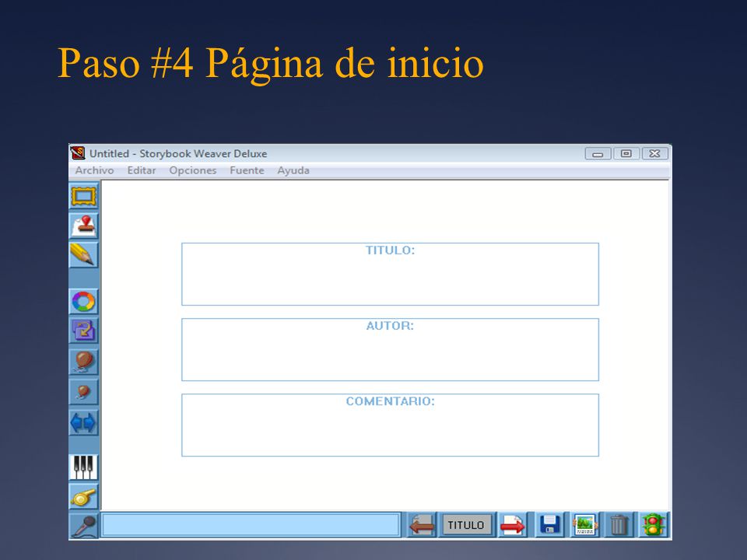Close the Storybook Weaver window

click(654, 154)
